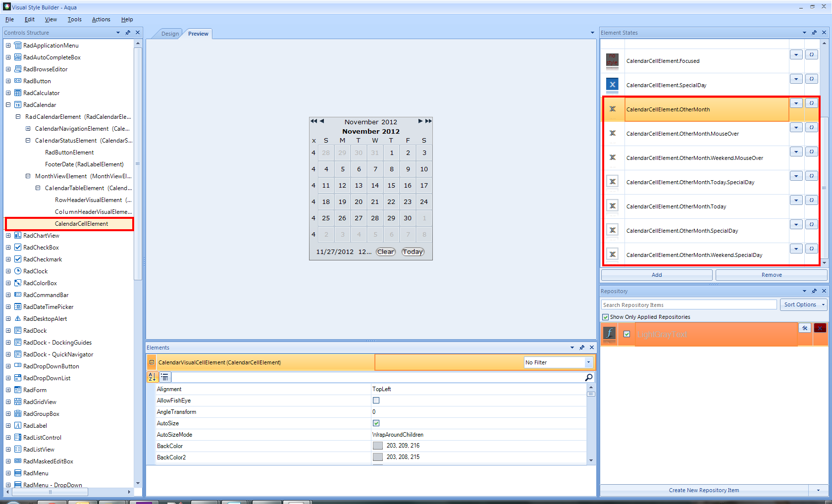Screen dimensions: 832x504
Task: Open the File menu
Action: pyautogui.click(x=9, y=19)
